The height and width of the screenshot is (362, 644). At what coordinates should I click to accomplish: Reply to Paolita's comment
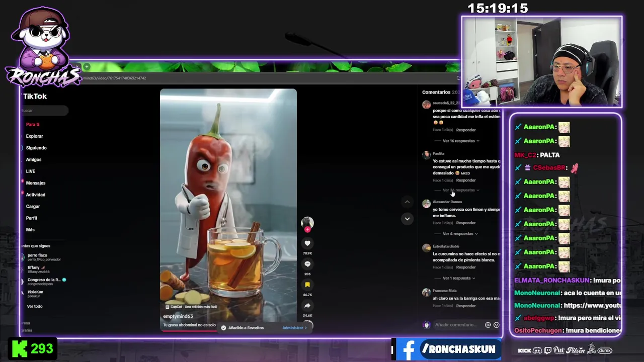click(x=466, y=180)
